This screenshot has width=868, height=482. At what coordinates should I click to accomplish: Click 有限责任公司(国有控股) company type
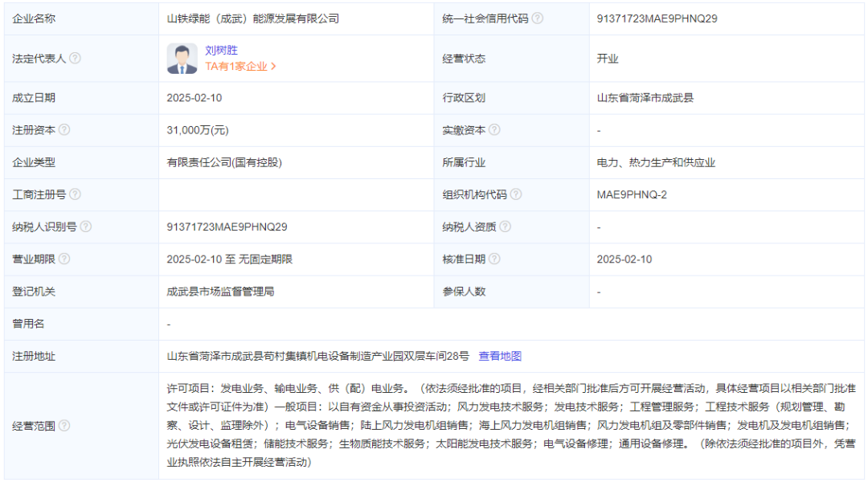224,162
